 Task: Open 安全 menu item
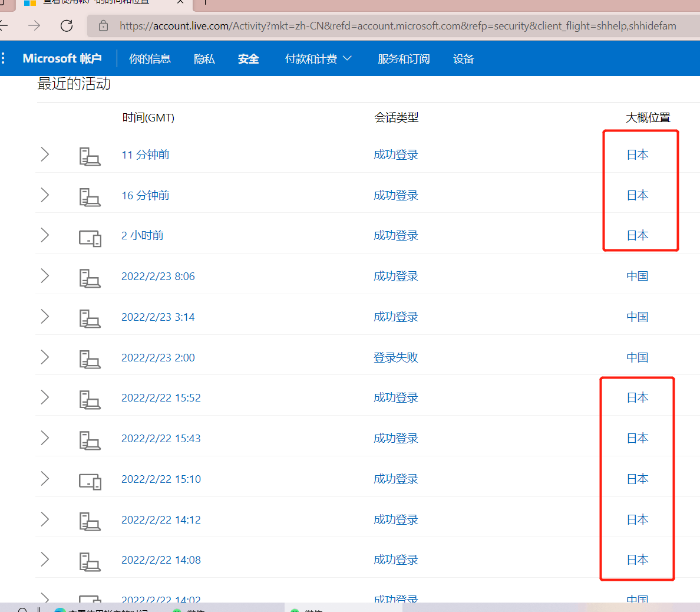pos(248,58)
